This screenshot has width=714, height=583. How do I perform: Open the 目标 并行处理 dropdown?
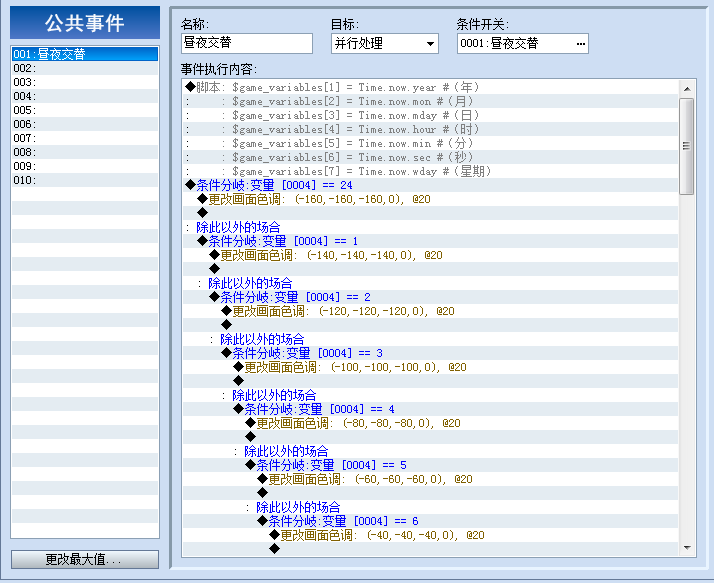click(x=385, y=43)
